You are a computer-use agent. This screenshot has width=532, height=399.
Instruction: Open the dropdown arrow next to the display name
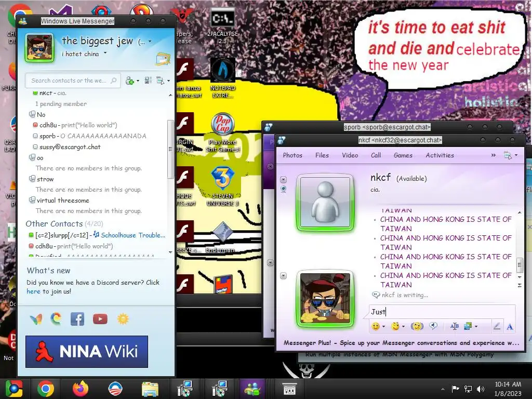[x=150, y=42]
